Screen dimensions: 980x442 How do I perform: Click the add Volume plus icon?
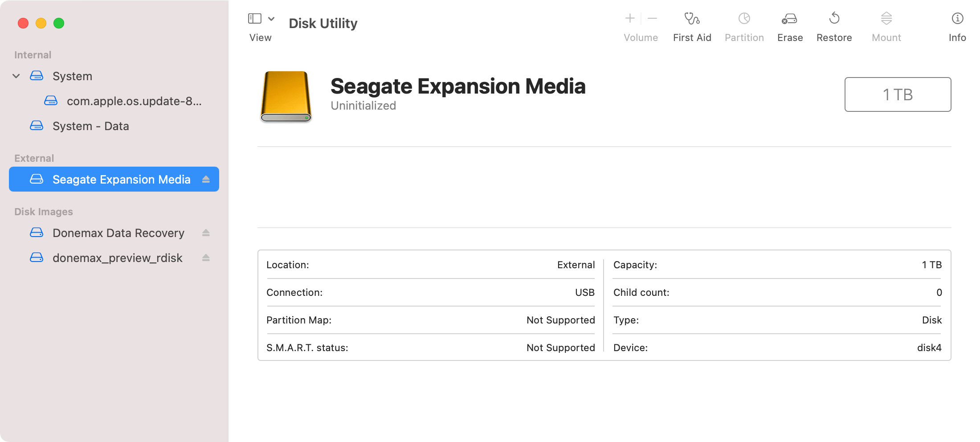[x=629, y=18]
